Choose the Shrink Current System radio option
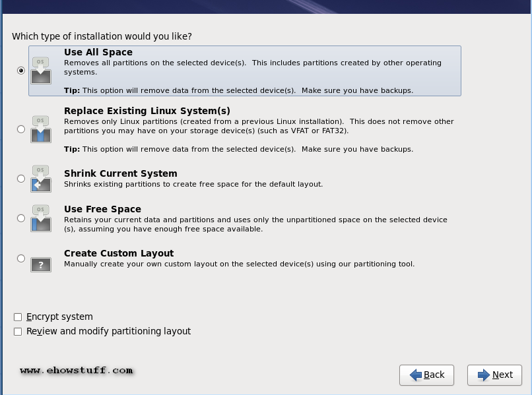Screen dimensions: 532x395 click(x=21, y=179)
